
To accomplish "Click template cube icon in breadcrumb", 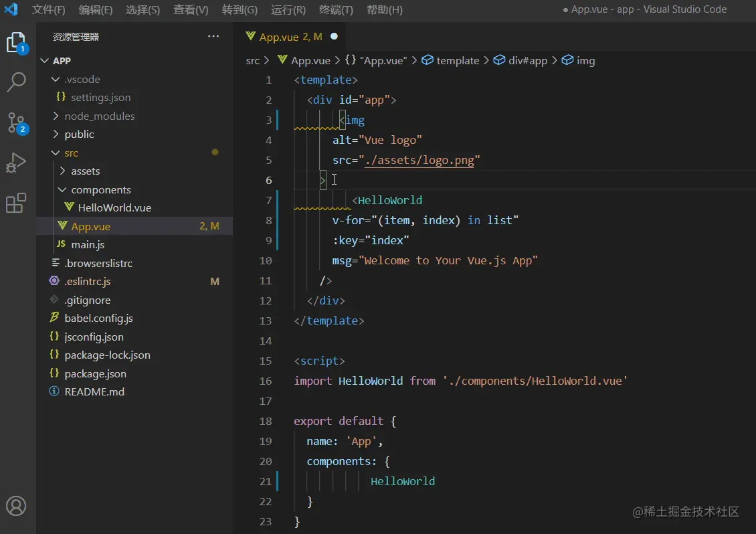I will click(428, 60).
